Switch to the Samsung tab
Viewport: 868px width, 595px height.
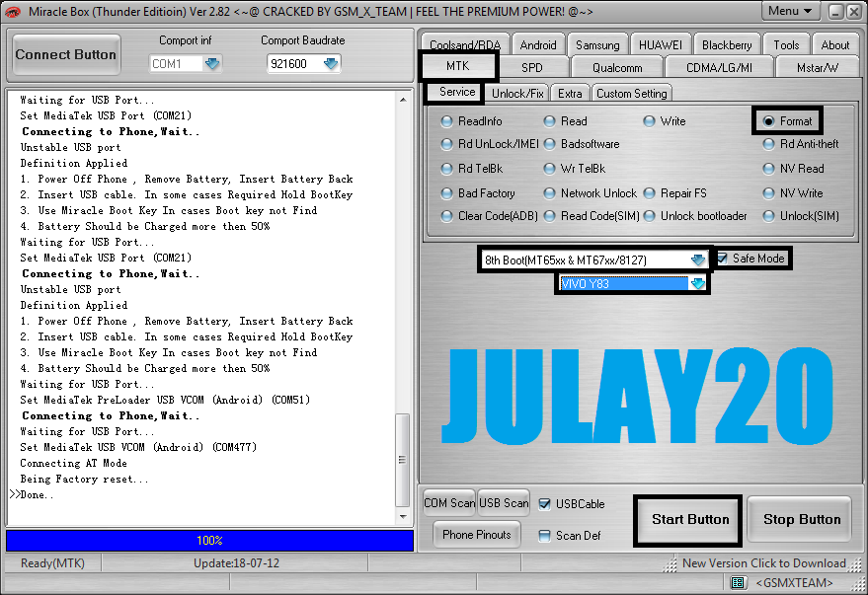coord(597,44)
